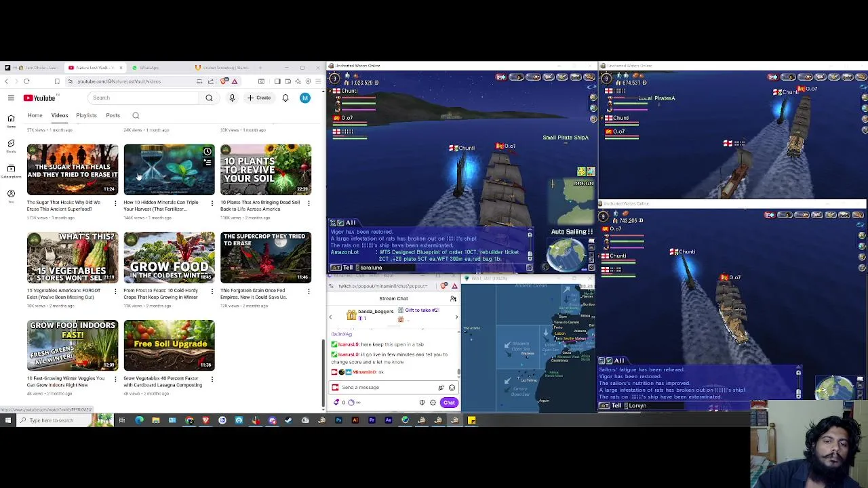
Task: Open the channel Playlists tab
Action: pyautogui.click(x=86, y=115)
